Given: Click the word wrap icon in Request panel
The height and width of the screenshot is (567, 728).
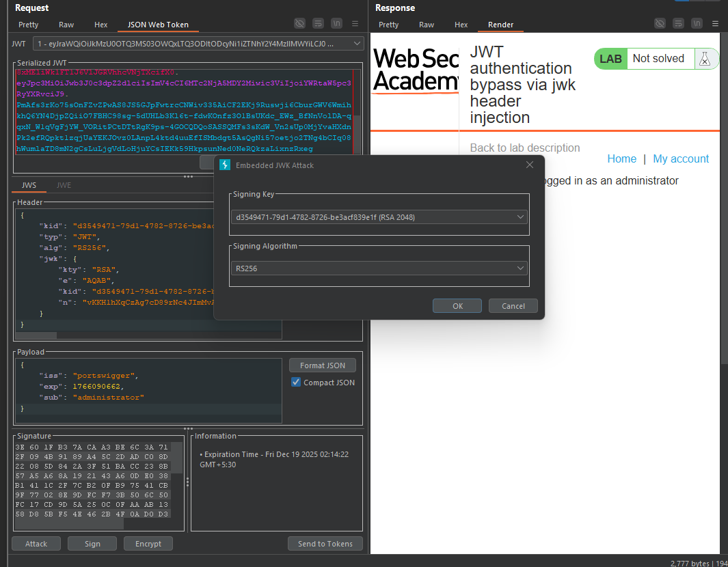Looking at the screenshot, I should (x=318, y=23).
